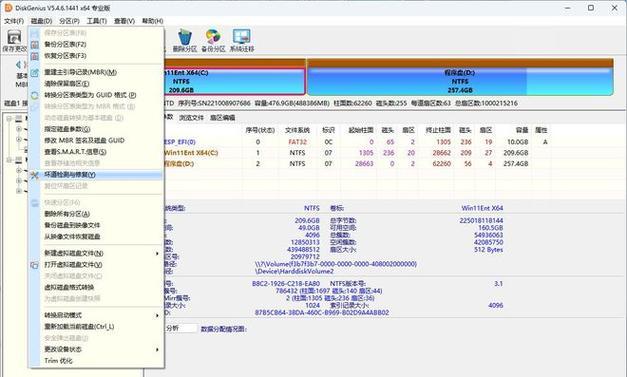Screen dimensions: 627x377
Task: Click the icon beside 转换分区表类型为 GUID 格式
Action: pyautogui.click(x=35, y=95)
